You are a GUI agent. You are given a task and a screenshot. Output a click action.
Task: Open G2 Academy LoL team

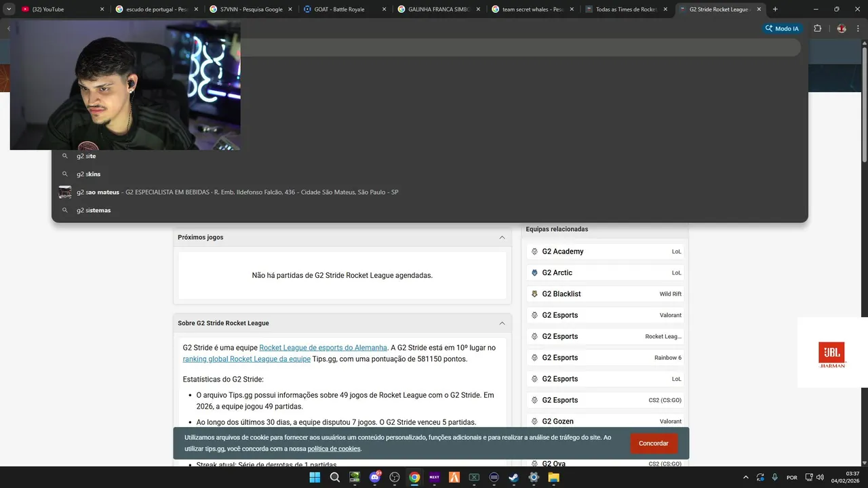[606, 251]
